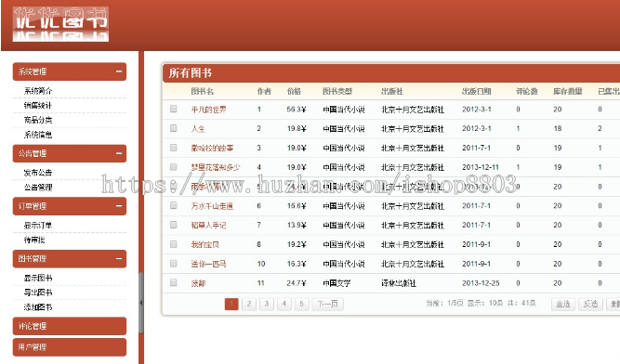Image resolution: width=620 pixels, height=364 pixels.
Task: Collapse 订单管理 section with its minus icon
Action: tap(119, 206)
